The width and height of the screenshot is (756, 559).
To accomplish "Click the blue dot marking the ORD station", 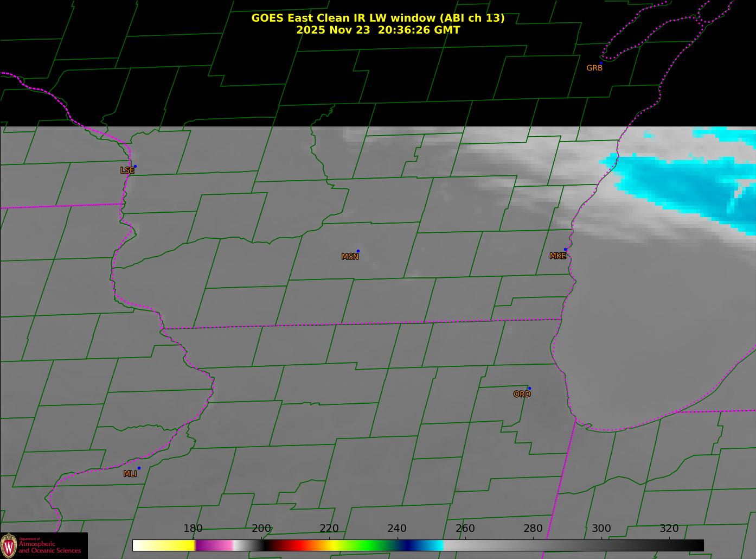I will coord(529,388).
